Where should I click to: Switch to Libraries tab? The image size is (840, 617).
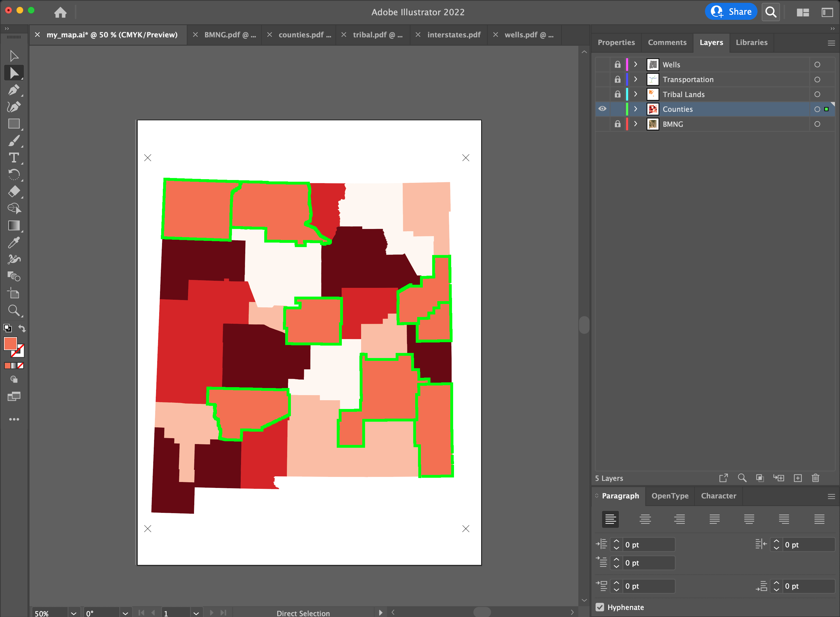751,42
